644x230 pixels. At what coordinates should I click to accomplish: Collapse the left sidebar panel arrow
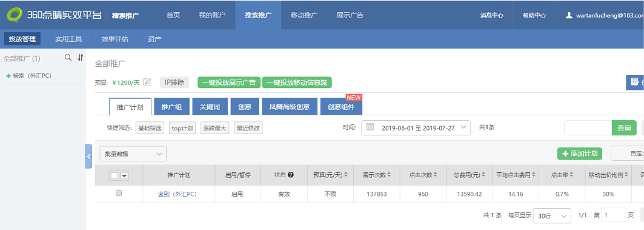(x=88, y=157)
